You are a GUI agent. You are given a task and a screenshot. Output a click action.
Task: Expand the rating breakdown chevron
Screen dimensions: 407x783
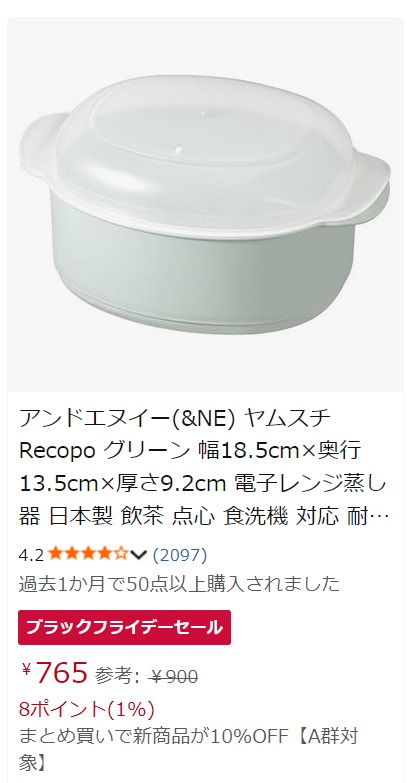point(139,555)
